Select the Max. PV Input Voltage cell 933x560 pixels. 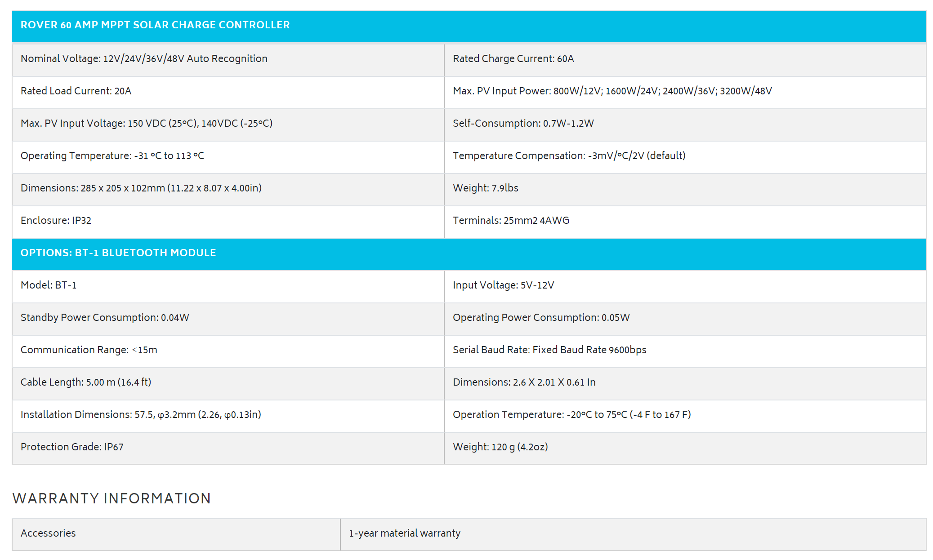(x=147, y=124)
